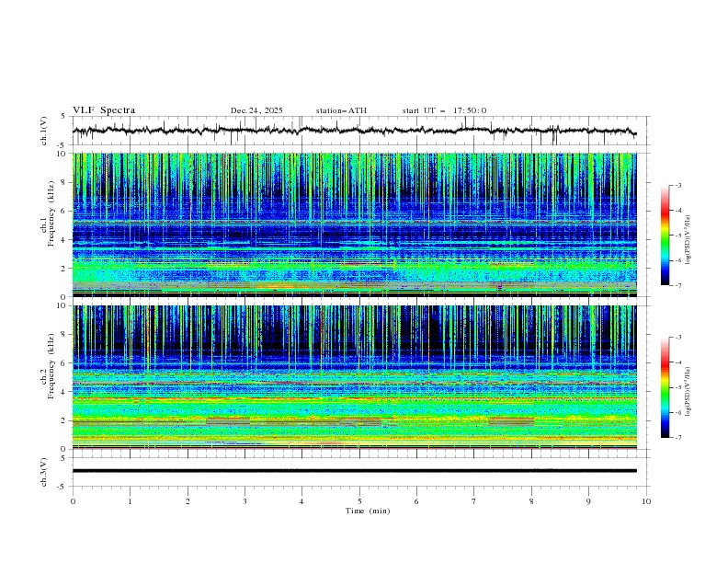Image resolution: width=728 pixels, height=563 pixels.
Task: Click the time axis tick label "1"
Action: click(x=130, y=501)
